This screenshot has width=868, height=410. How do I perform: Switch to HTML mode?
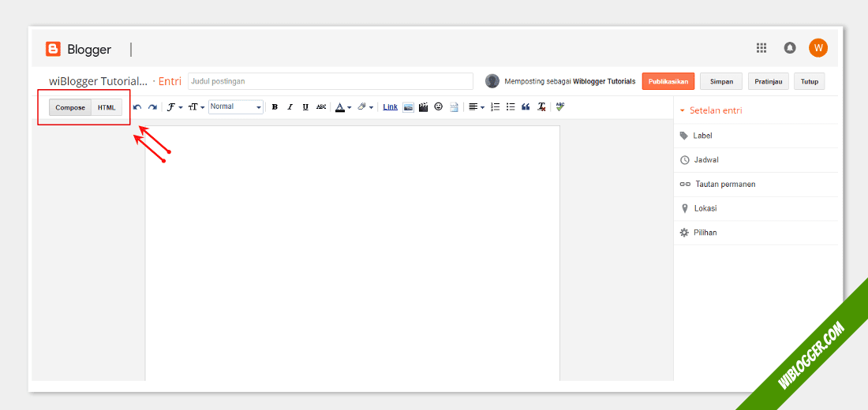107,107
